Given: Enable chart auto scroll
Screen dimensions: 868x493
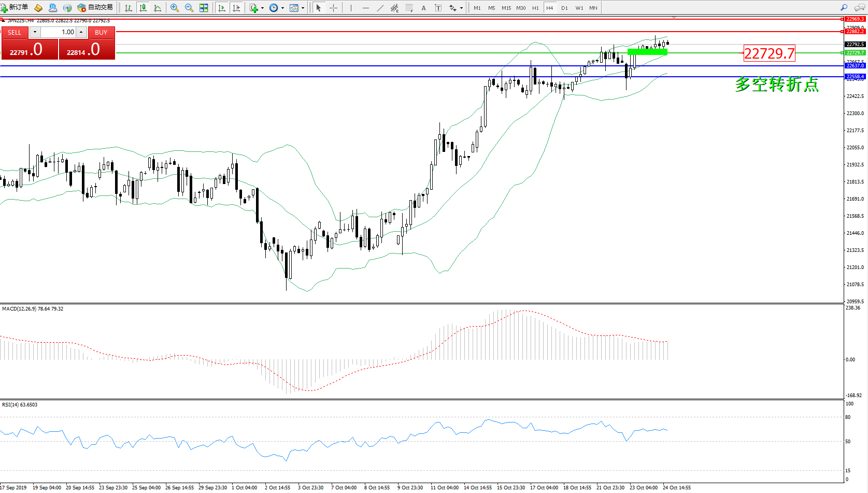Looking at the screenshot, I should [x=222, y=8].
